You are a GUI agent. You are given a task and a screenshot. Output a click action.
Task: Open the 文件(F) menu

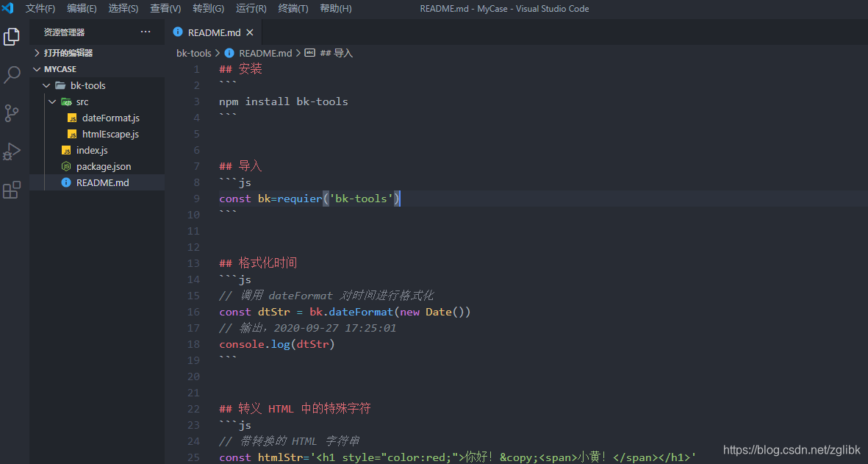point(40,8)
